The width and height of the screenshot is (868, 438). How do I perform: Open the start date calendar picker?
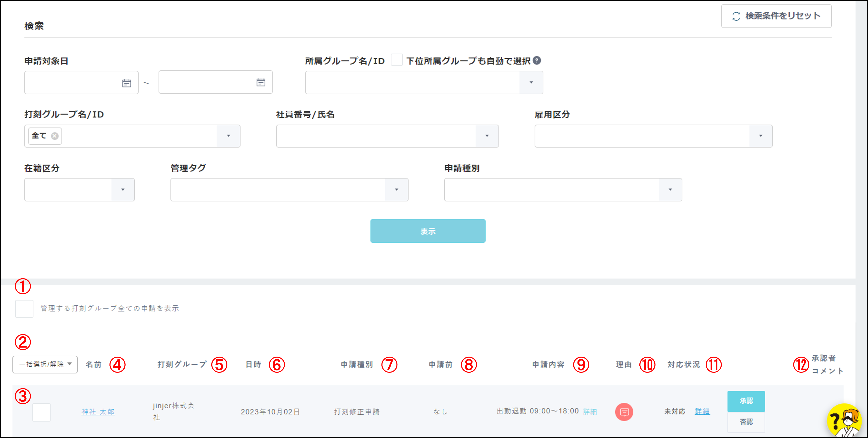click(126, 83)
